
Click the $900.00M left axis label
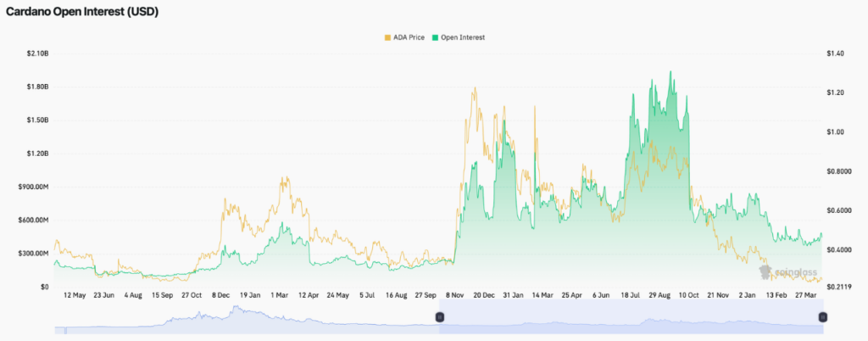(x=33, y=187)
